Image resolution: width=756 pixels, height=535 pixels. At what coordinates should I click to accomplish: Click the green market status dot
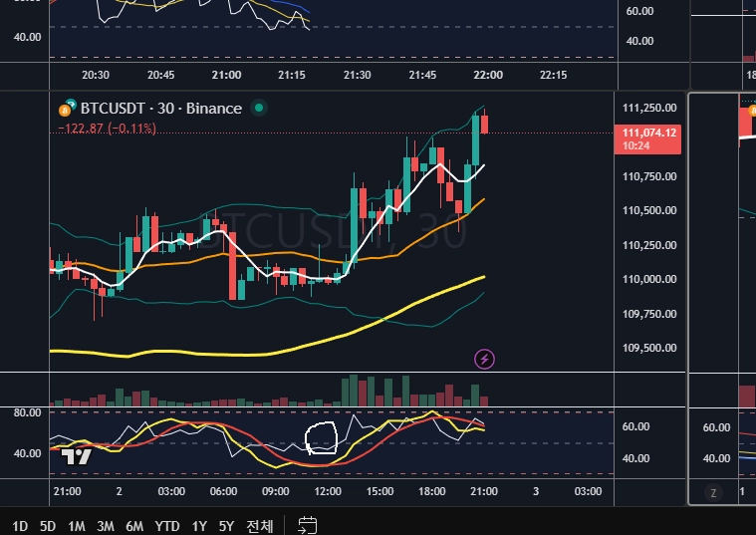(259, 108)
